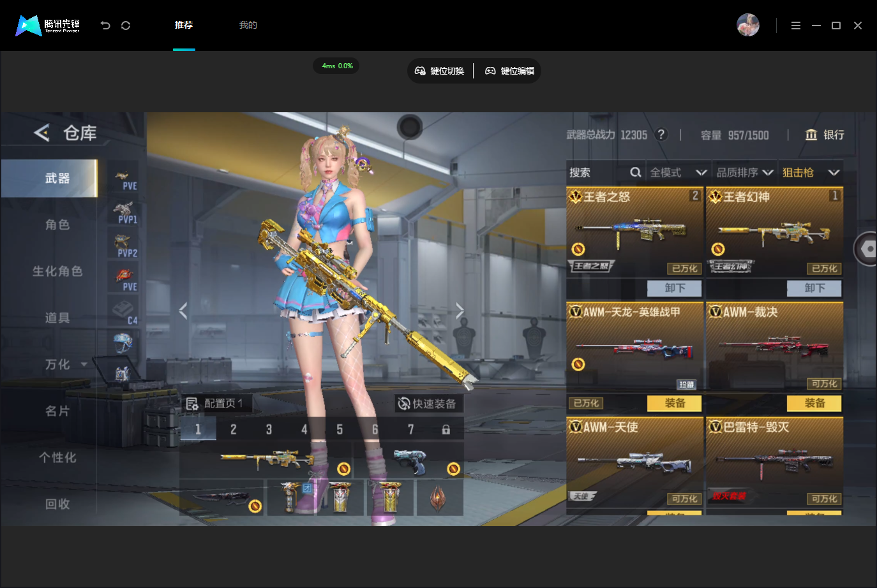Click 装备 for AWM-天龙-英雄战甲
This screenshot has height=588, width=877.
(x=675, y=403)
